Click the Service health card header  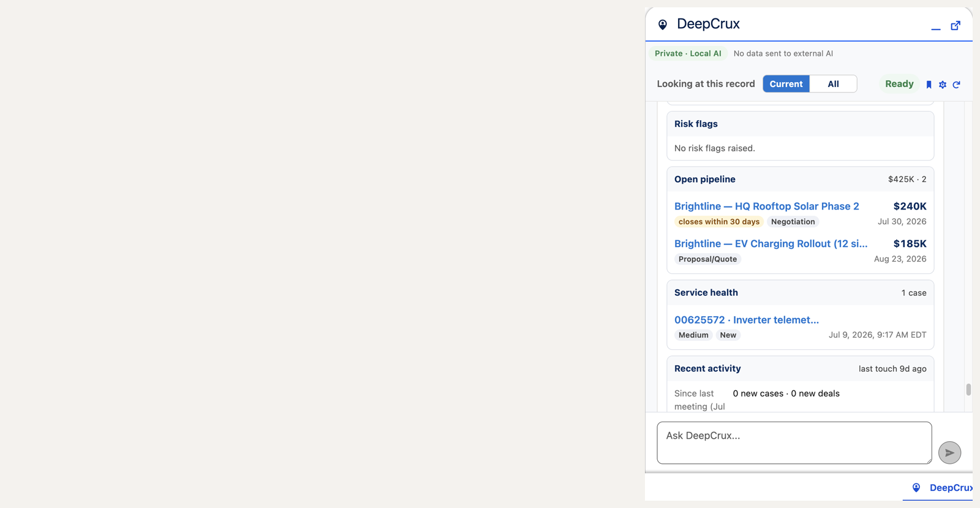pyautogui.click(x=801, y=293)
